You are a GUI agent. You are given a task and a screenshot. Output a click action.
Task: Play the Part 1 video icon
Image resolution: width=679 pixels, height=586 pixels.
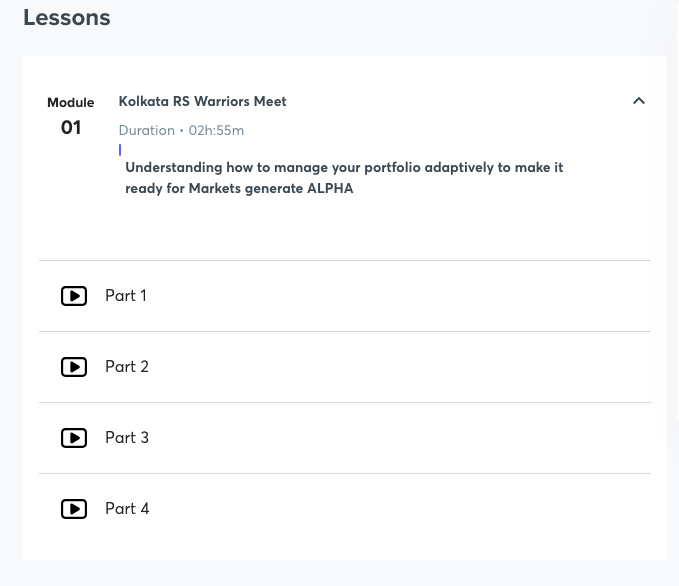tap(74, 296)
